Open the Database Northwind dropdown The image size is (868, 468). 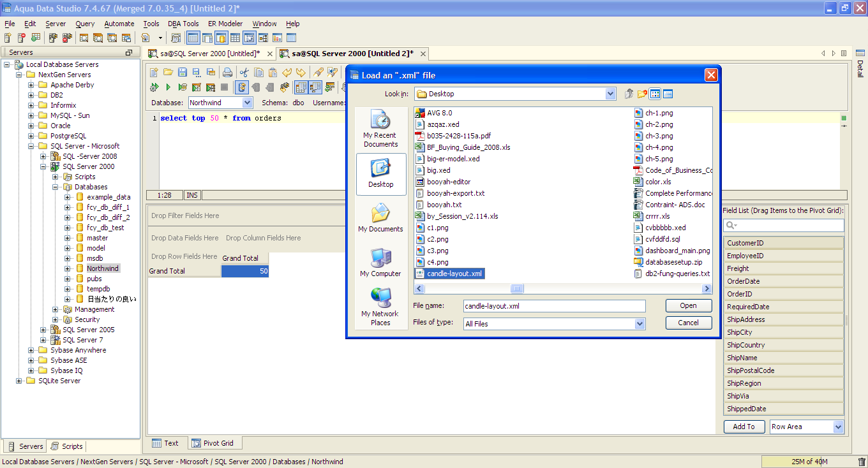point(247,102)
